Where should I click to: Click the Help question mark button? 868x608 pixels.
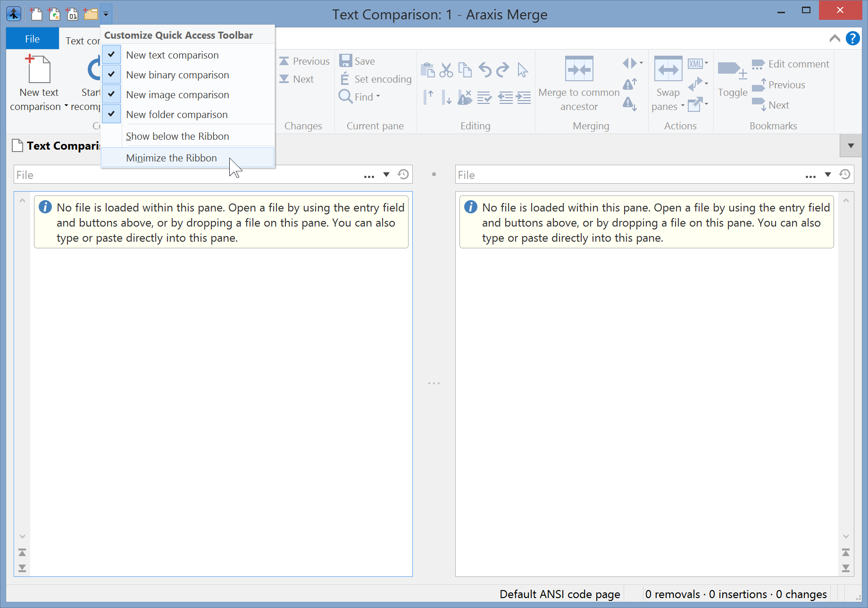852,38
